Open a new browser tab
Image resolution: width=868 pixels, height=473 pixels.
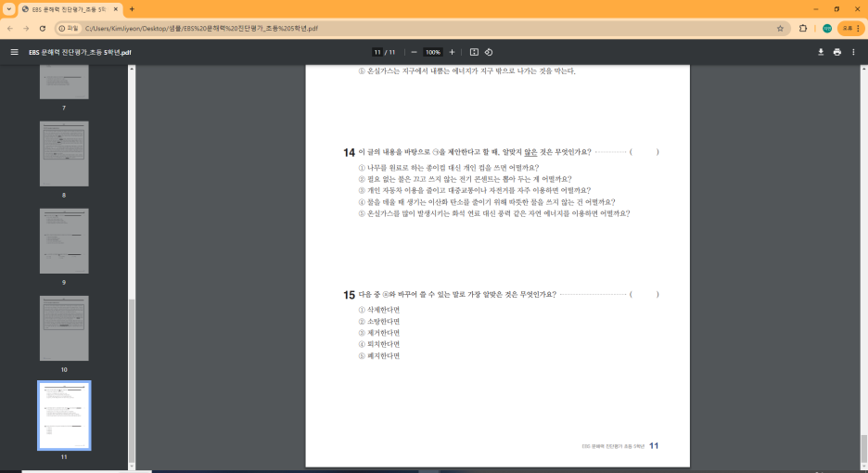click(132, 9)
